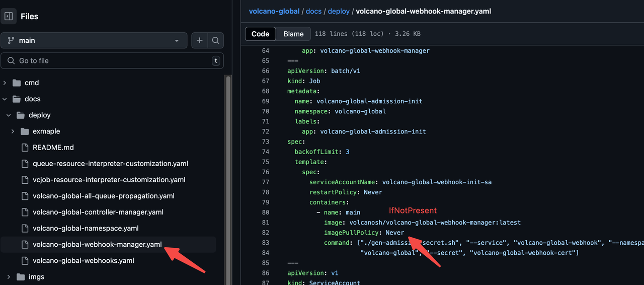Open volcano-global-all-queue-propagation.yaml file
Screen dimensions: 644x285
click(104, 195)
